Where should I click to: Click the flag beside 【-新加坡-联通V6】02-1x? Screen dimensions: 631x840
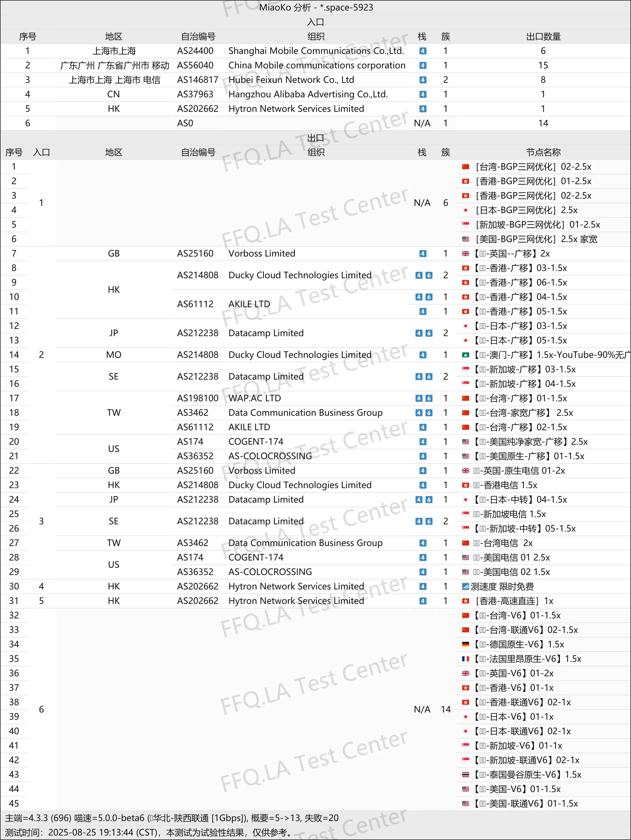[x=466, y=760]
